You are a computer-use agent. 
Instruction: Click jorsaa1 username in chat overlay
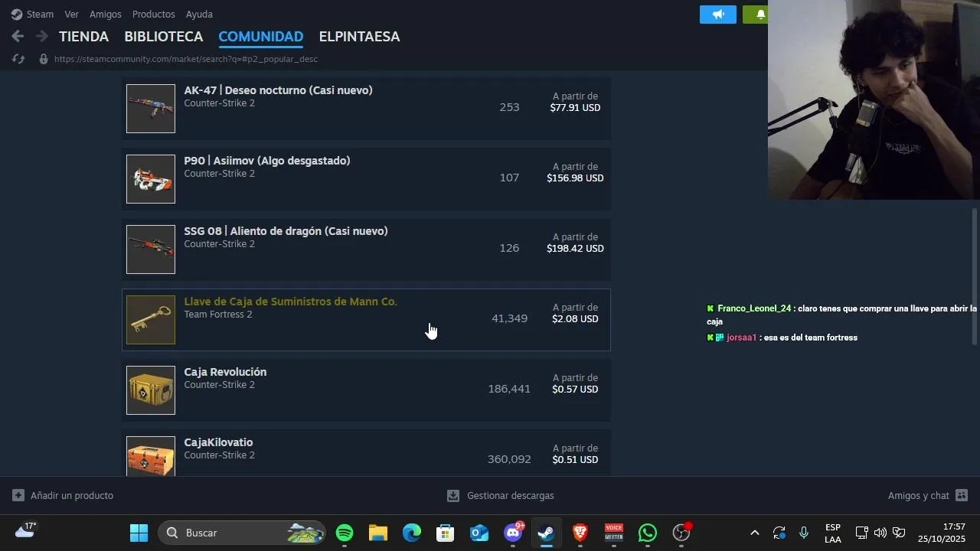[741, 337]
